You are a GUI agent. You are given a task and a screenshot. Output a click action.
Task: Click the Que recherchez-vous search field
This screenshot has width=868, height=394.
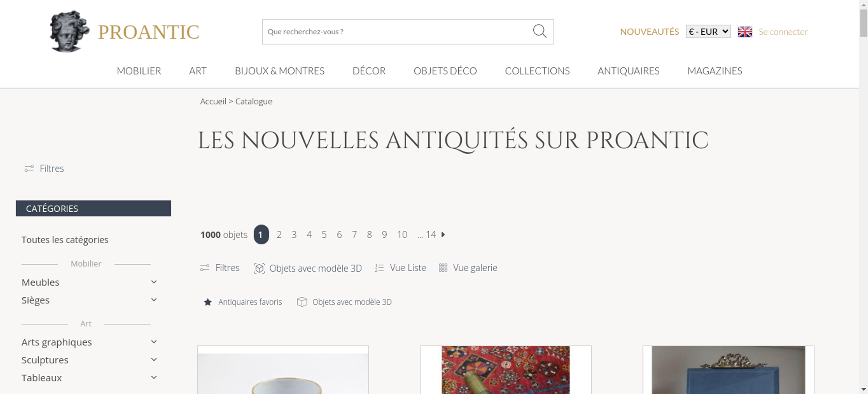[397, 32]
